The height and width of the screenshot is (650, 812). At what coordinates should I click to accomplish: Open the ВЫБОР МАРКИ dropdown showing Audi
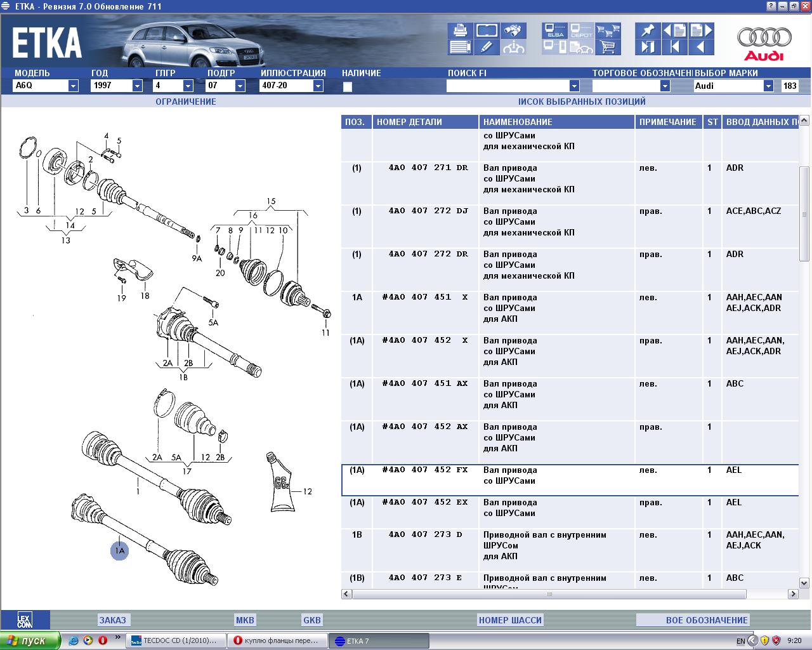pyautogui.click(x=768, y=86)
